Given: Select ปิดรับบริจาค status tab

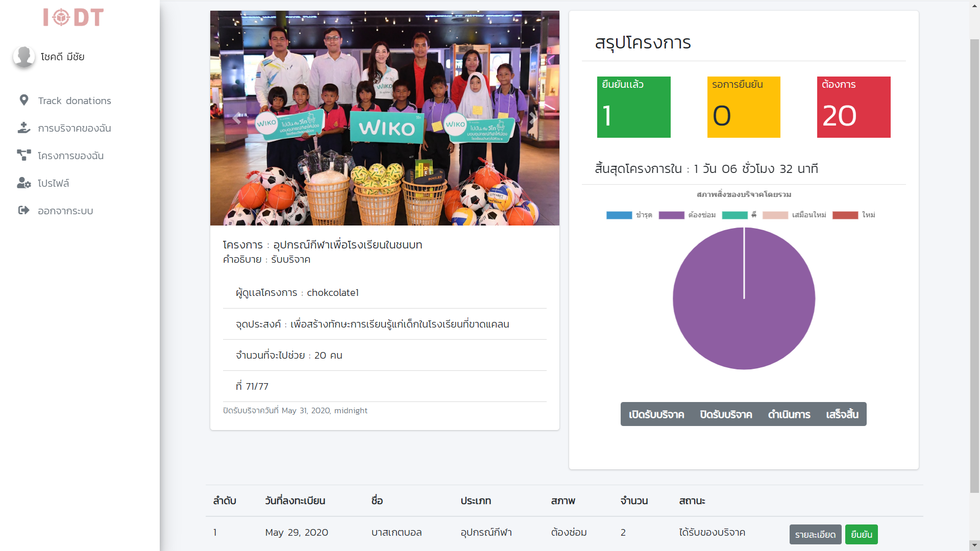Looking at the screenshot, I should click(x=726, y=414).
